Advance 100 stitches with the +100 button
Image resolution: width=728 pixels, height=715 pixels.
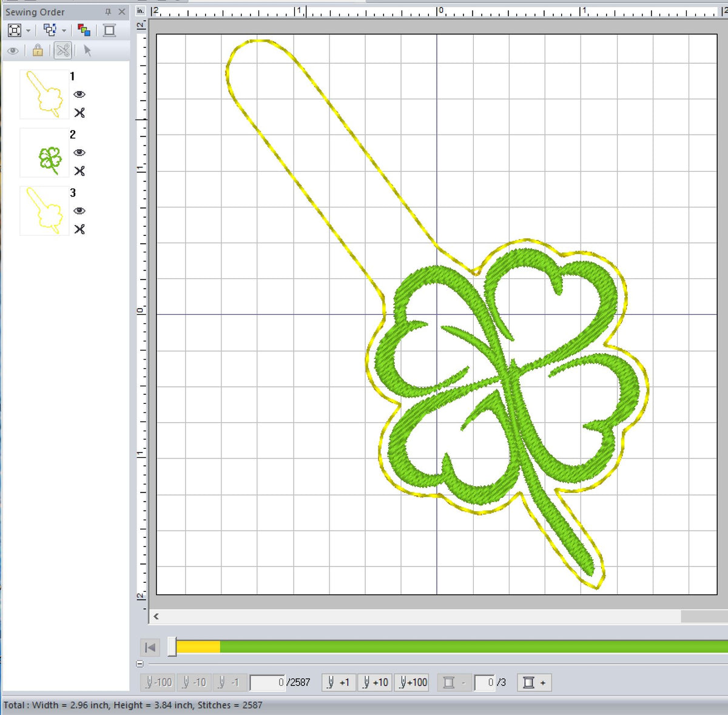point(413,683)
